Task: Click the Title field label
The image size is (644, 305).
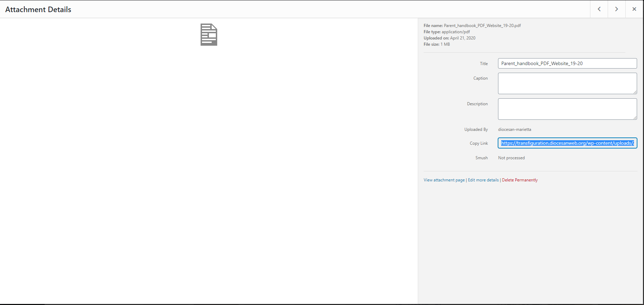Action: coord(484,64)
